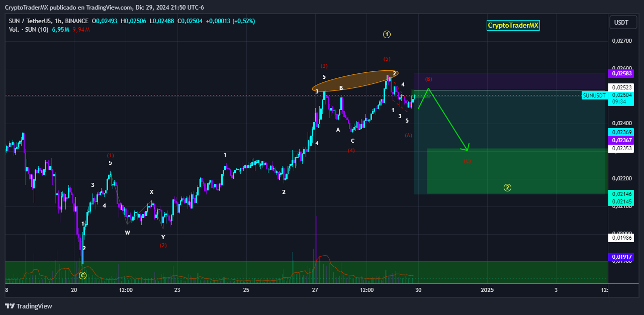644x315 pixels.
Task: Click the Vol · SUN (10) indicator legend
Action: point(29,30)
